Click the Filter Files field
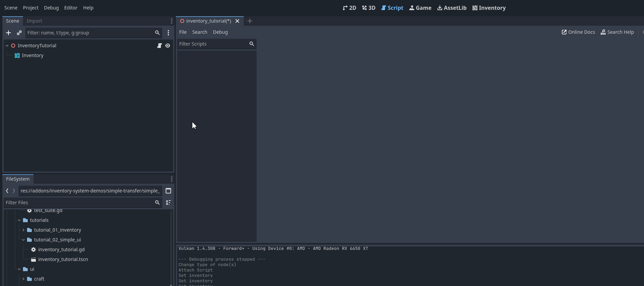Screen dimensions: 644x286 84,203
